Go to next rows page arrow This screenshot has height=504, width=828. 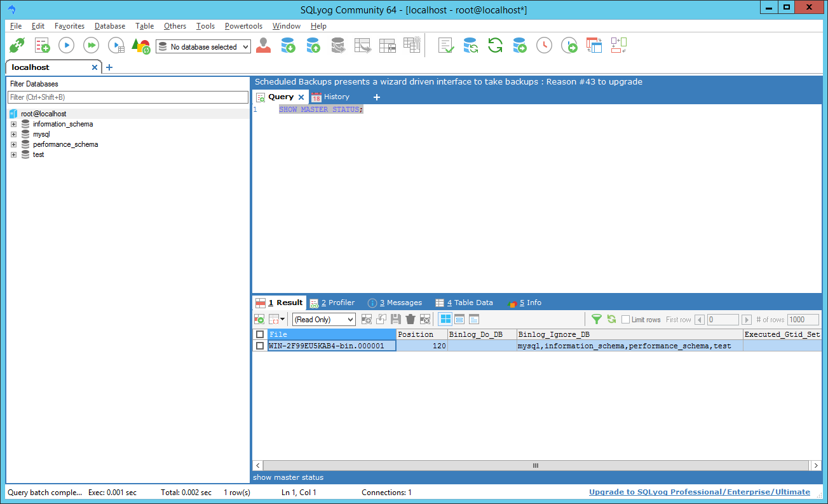click(x=747, y=320)
